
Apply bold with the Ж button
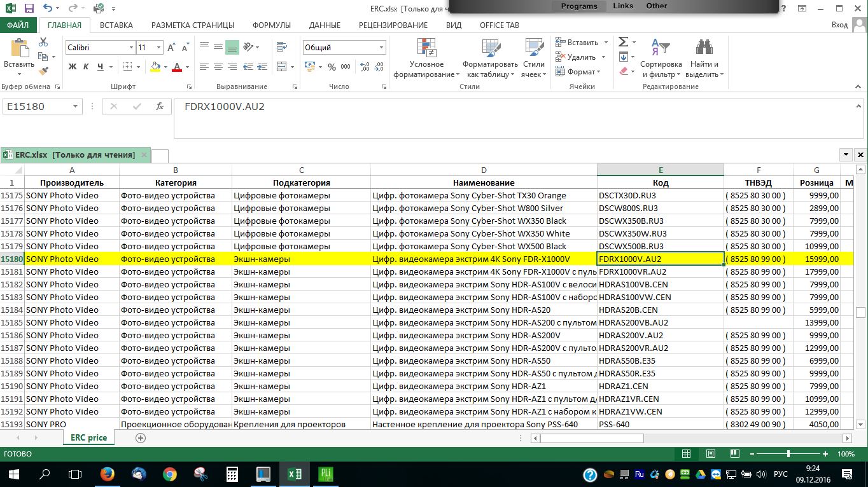tap(72, 67)
